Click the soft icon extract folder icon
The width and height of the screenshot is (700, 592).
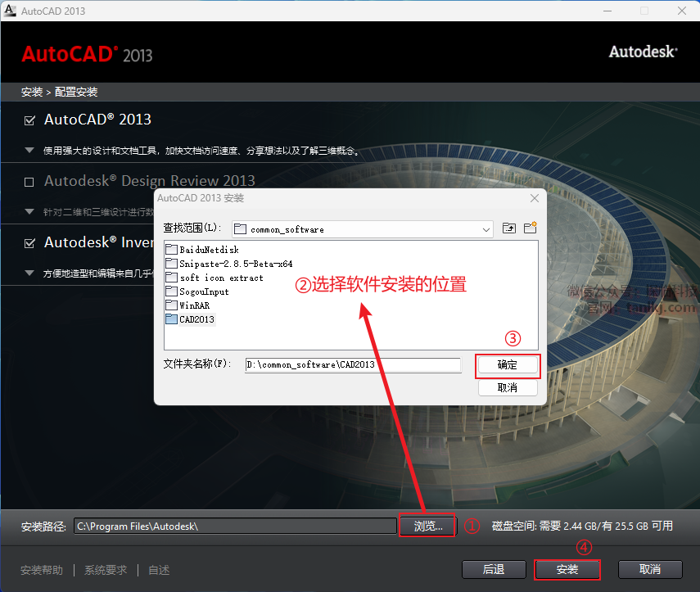pos(171,278)
